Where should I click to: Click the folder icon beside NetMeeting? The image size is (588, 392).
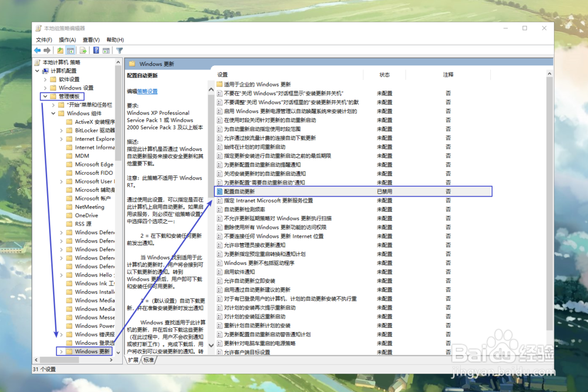point(69,207)
